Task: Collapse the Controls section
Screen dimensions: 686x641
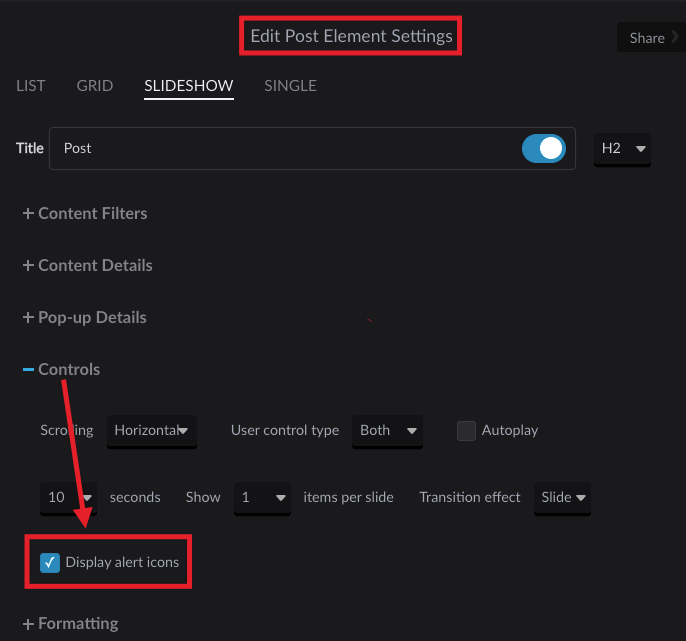Action: [61, 370]
